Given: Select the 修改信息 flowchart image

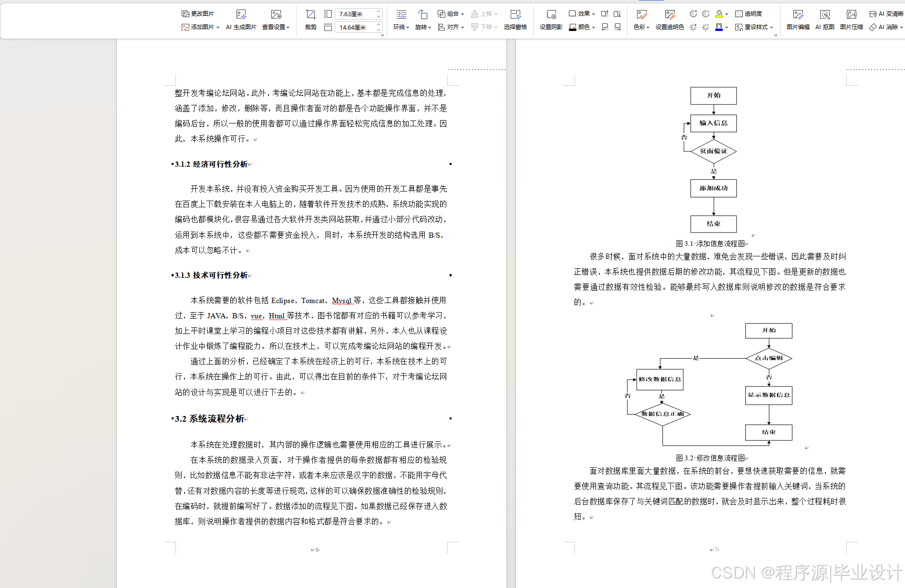Looking at the screenshot, I should 710,385.
